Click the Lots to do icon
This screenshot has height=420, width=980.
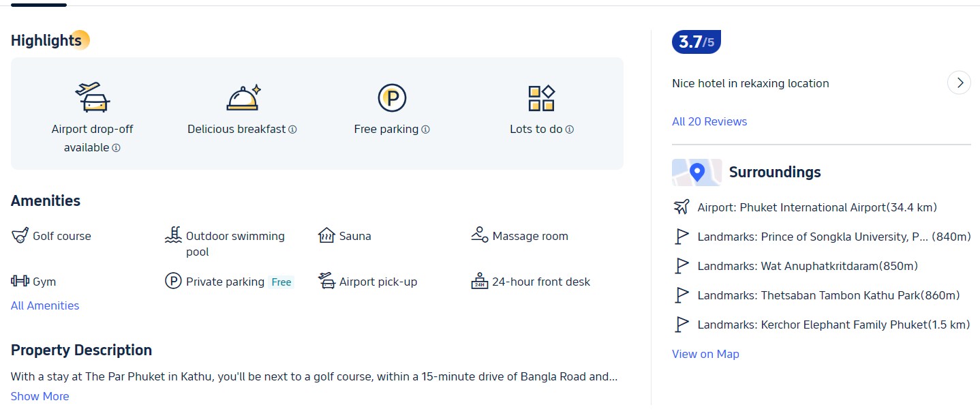[542, 98]
